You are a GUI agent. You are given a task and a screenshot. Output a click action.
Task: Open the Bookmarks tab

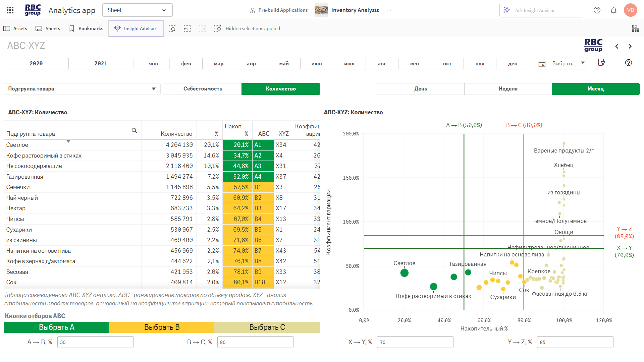(86, 28)
